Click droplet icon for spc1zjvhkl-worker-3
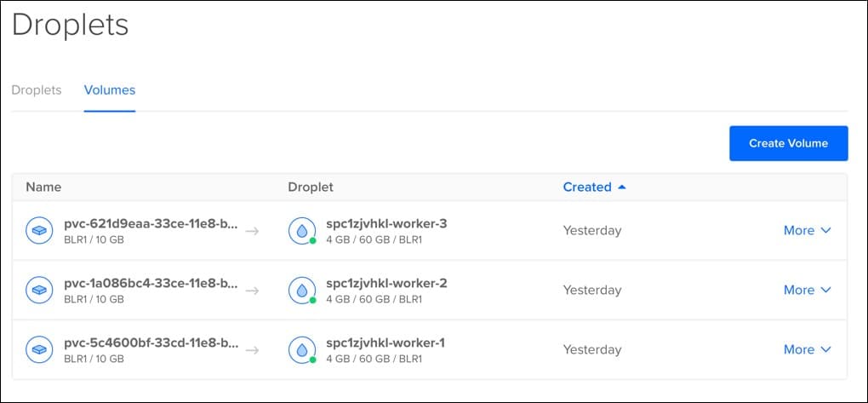The height and width of the screenshot is (403, 868). pos(302,231)
